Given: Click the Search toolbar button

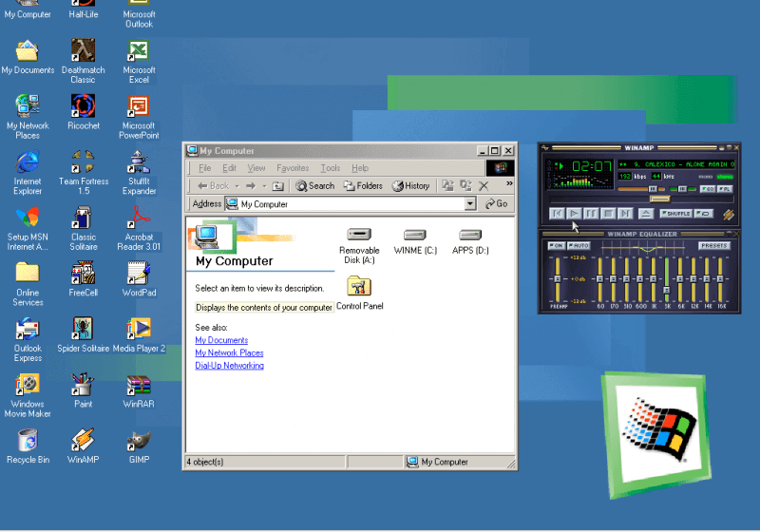Looking at the screenshot, I should [315, 186].
